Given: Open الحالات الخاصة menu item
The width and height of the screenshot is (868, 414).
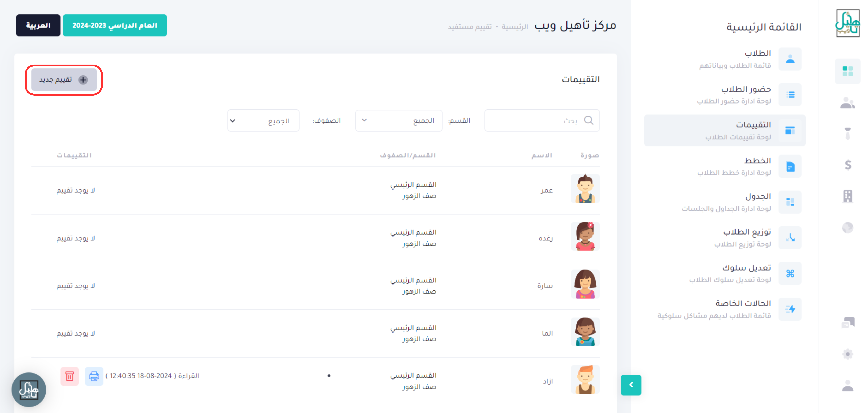Looking at the screenshot, I should [x=725, y=309].
